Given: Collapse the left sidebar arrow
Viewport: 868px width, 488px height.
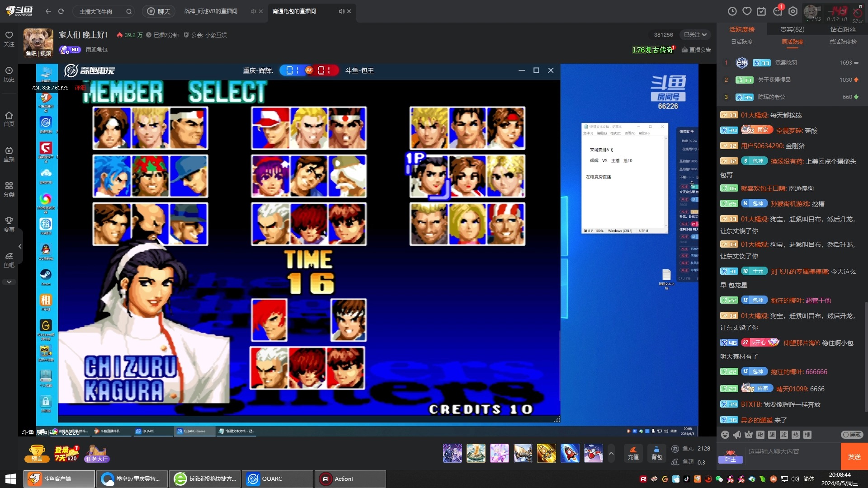Looking at the screenshot, I should click(20, 246).
